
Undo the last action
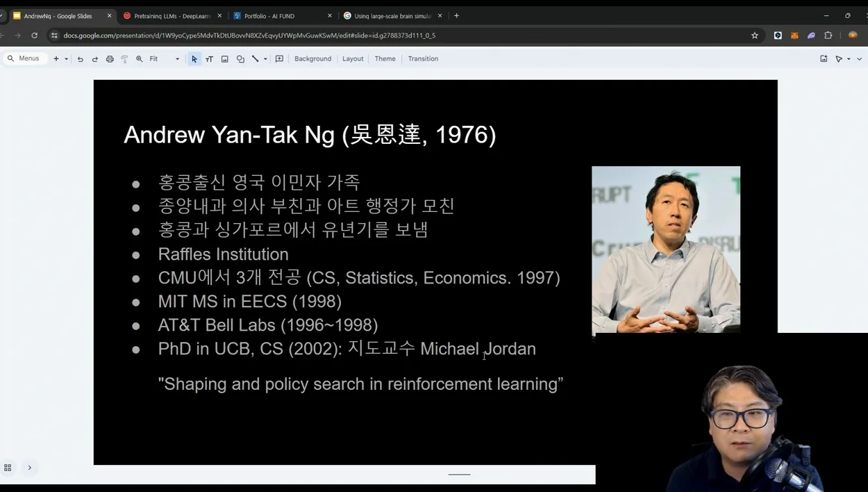tap(80, 59)
